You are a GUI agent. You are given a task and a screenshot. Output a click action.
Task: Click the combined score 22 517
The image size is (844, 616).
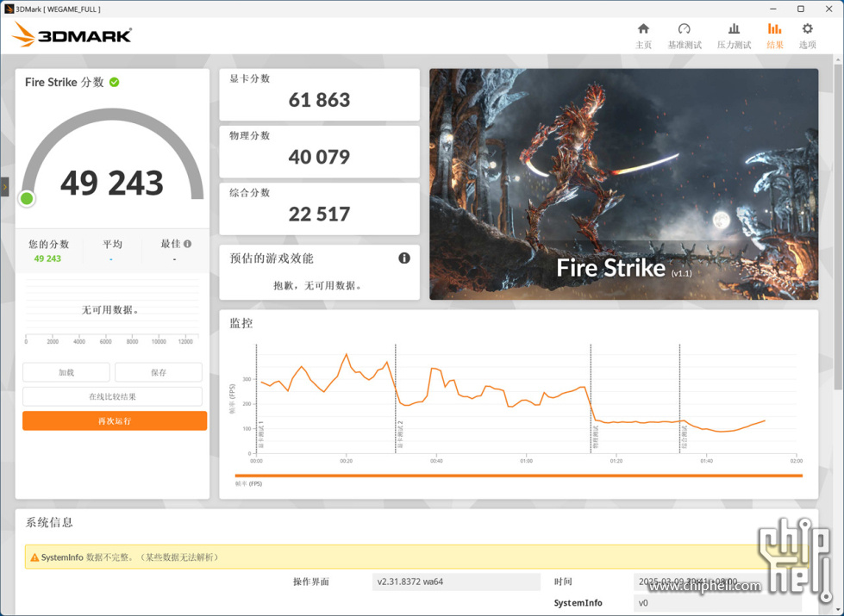click(319, 215)
